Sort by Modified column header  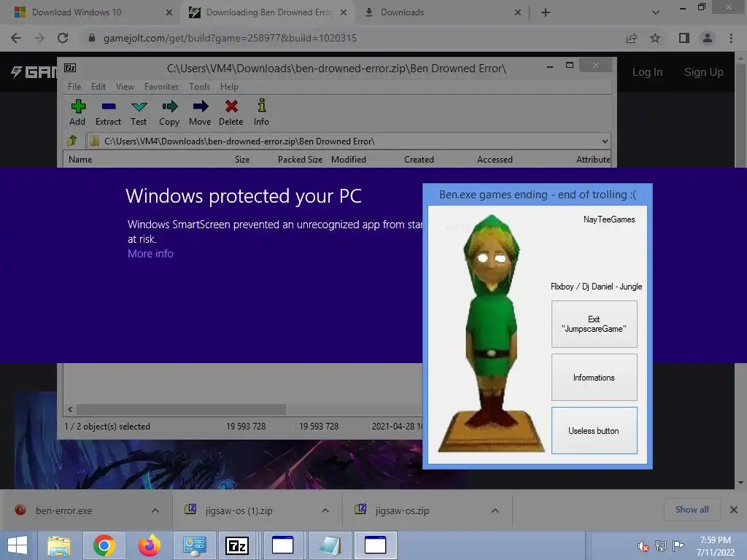[349, 160]
